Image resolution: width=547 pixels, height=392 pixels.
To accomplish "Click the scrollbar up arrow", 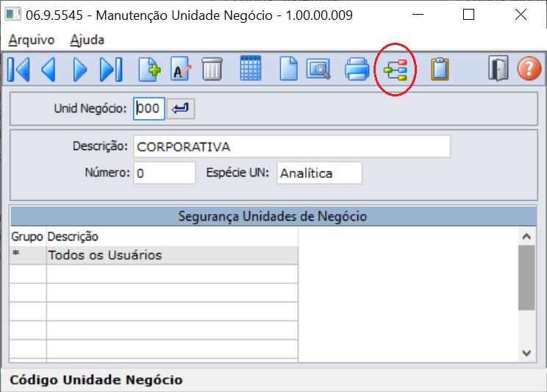I will 526,236.
